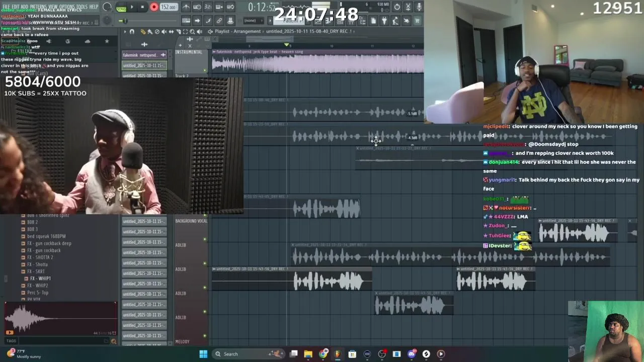This screenshot has width=644, height=362.
Task: Expand the playlist options menu arrow
Action: (x=125, y=31)
